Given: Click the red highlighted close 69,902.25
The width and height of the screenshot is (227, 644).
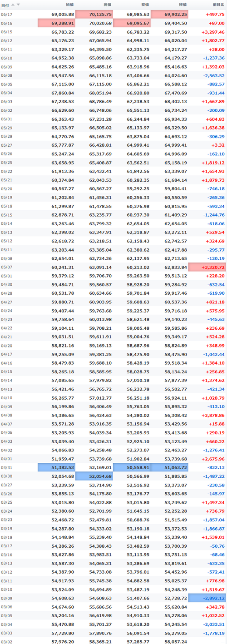Looking at the screenshot, I should pyautogui.click(x=169, y=15).
